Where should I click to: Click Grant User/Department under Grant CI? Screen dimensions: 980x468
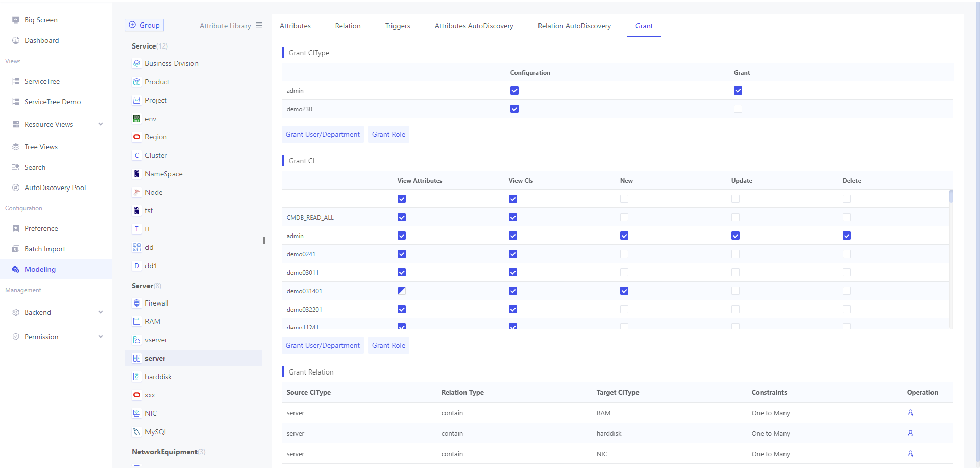click(323, 345)
